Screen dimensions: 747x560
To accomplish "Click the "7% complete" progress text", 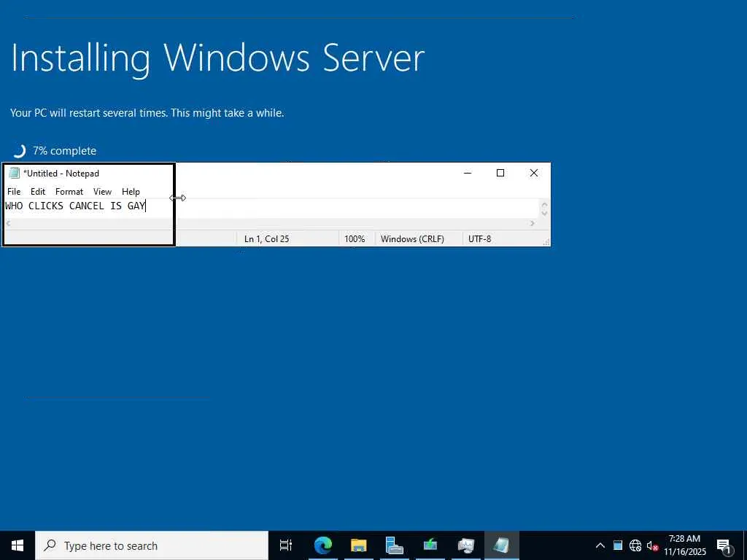I will click(64, 150).
